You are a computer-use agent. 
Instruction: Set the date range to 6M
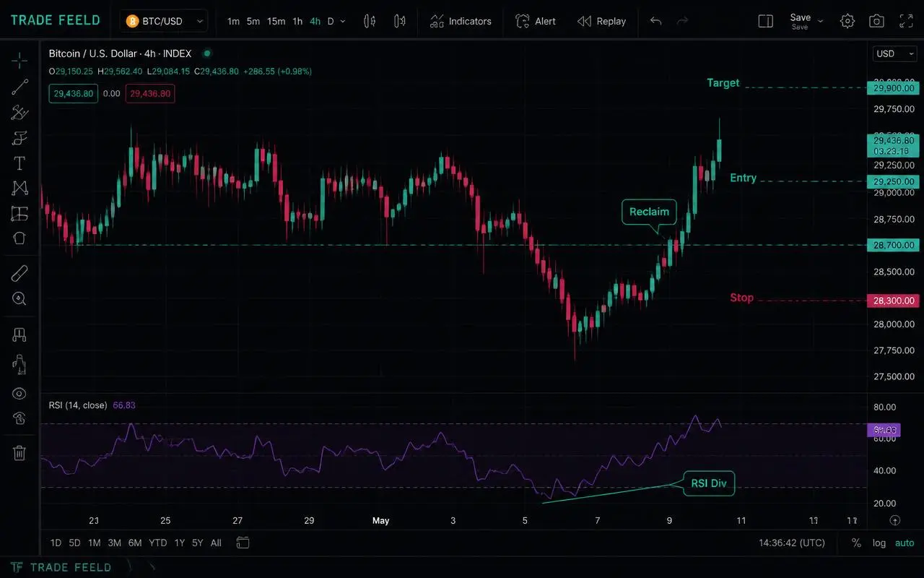point(135,543)
